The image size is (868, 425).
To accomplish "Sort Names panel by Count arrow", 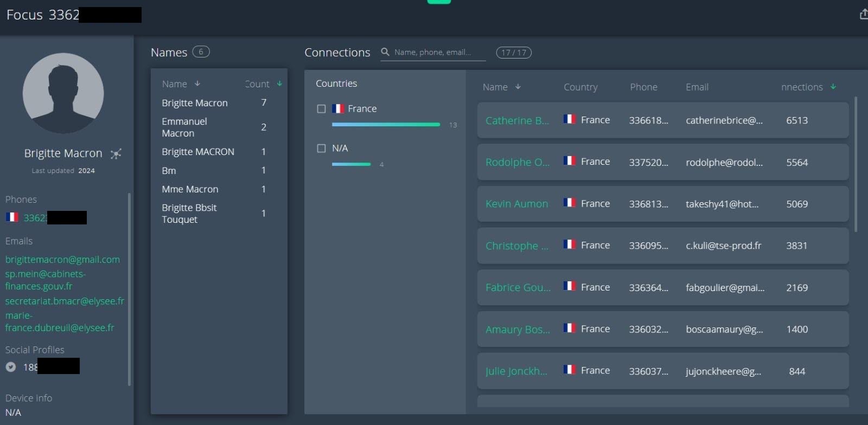I will [x=279, y=83].
